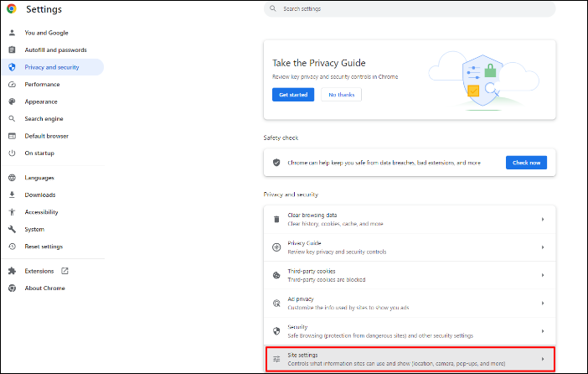Expand the Privacy Guide row arrow
The height and width of the screenshot is (374, 588).
[543, 247]
